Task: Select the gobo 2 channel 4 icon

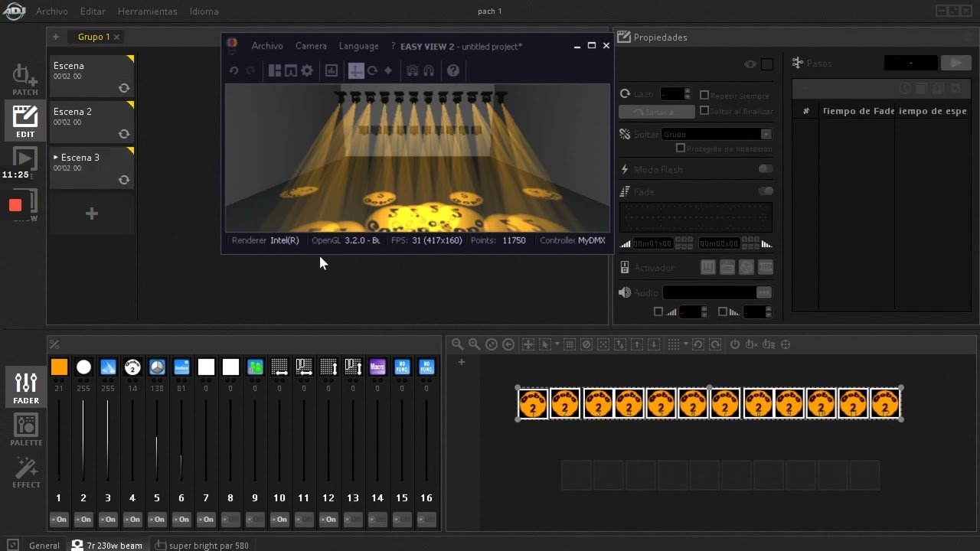Action: tap(132, 367)
